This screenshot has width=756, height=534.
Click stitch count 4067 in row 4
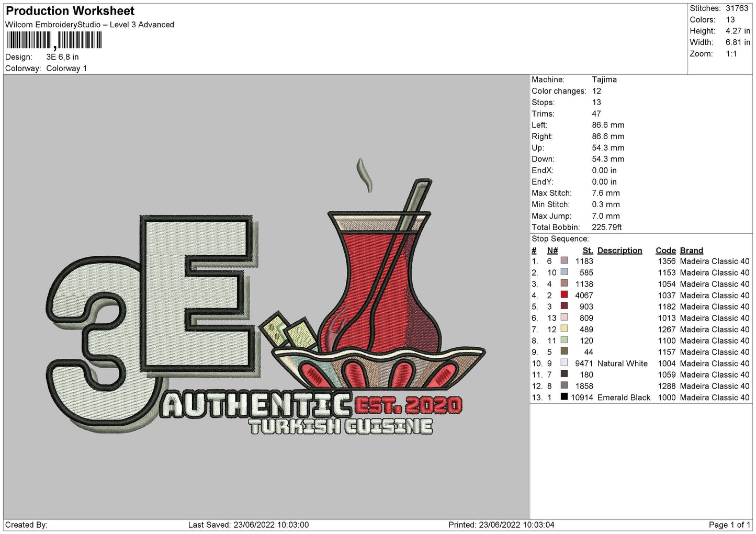pos(584,296)
